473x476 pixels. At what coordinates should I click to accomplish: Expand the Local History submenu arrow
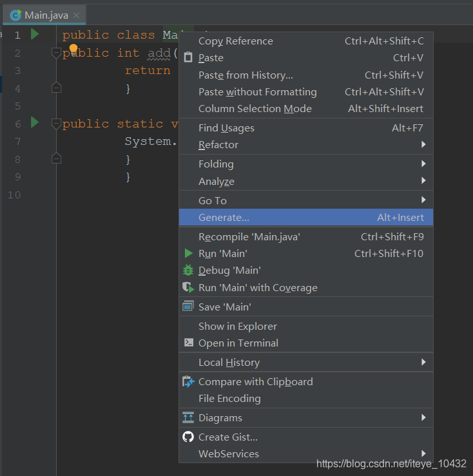tap(423, 362)
